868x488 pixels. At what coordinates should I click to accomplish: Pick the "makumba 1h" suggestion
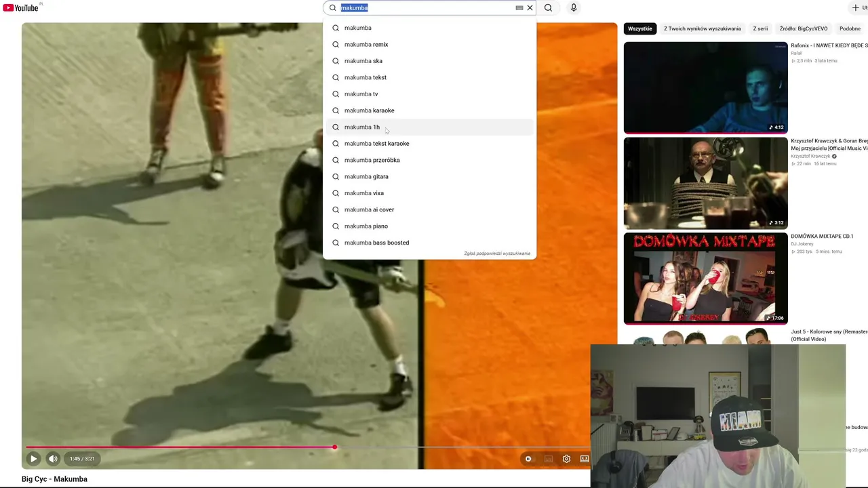click(429, 127)
